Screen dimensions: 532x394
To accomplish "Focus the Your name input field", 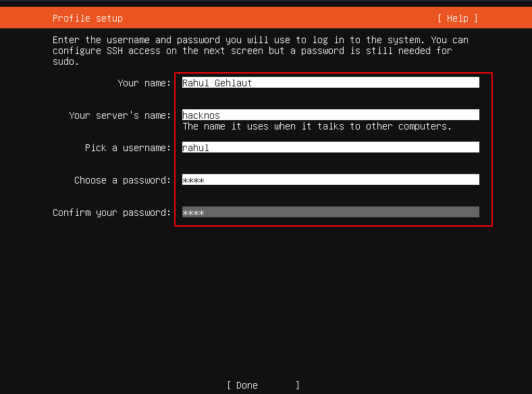I will click(330, 82).
